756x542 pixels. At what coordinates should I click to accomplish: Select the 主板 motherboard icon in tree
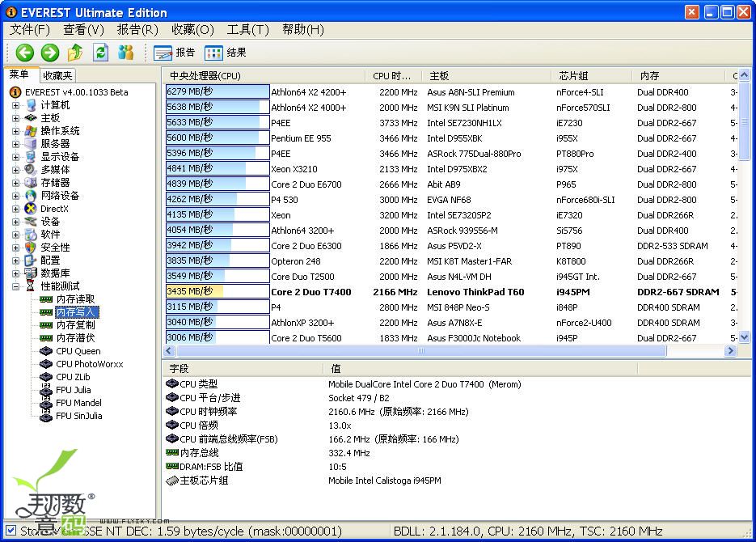tap(31, 118)
